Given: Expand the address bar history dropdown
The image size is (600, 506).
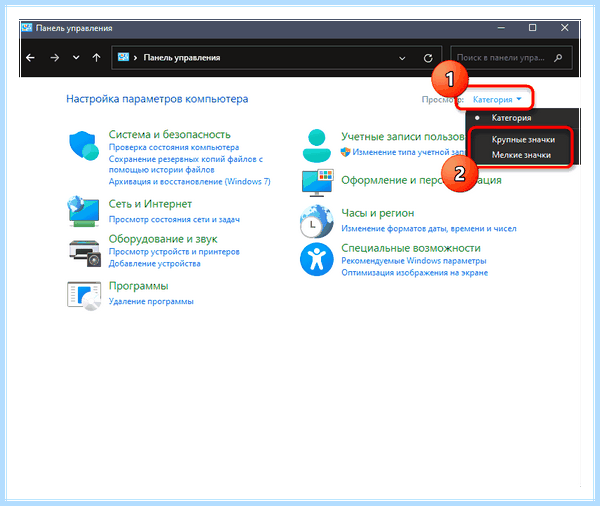Looking at the screenshot, I should [x=402, y=58].
